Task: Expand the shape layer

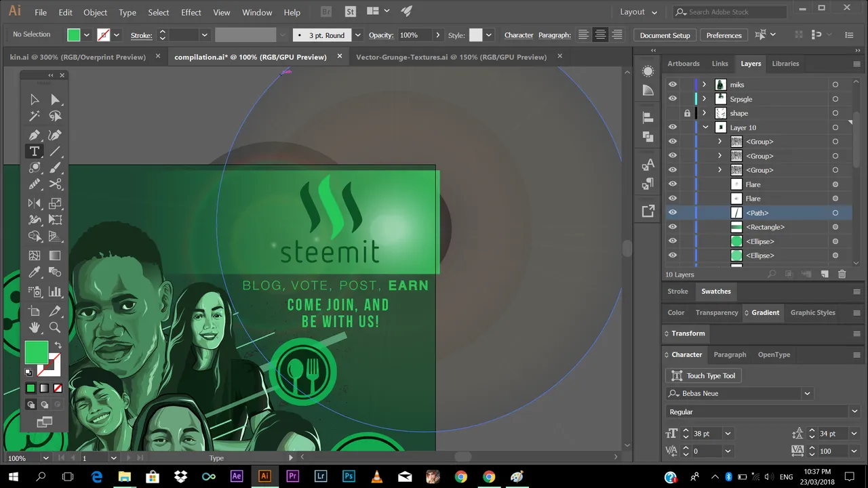Action: point(704,113)
